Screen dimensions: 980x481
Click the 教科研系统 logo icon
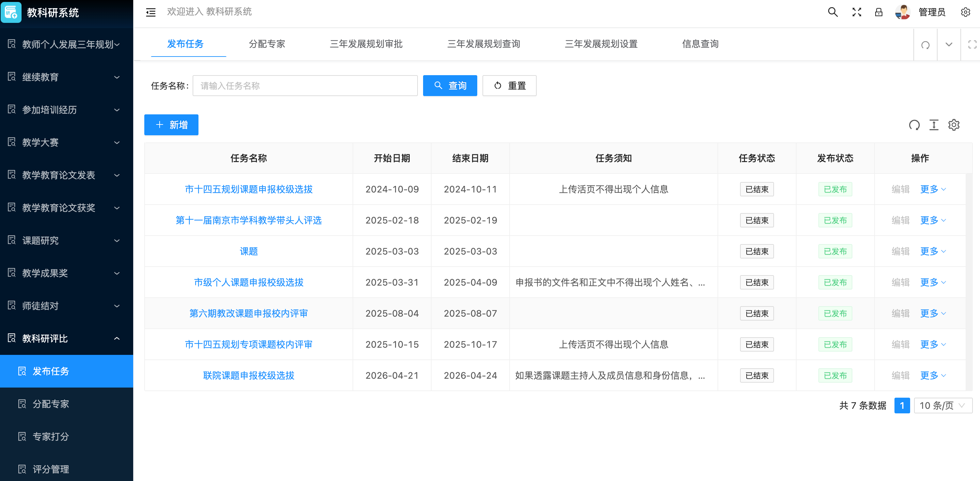[x=11, y=12]
